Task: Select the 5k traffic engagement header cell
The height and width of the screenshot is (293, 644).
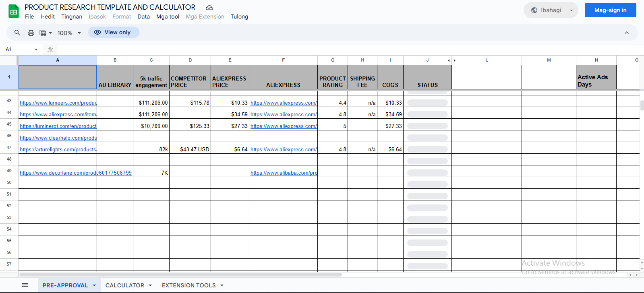Action: click(151, 77)
